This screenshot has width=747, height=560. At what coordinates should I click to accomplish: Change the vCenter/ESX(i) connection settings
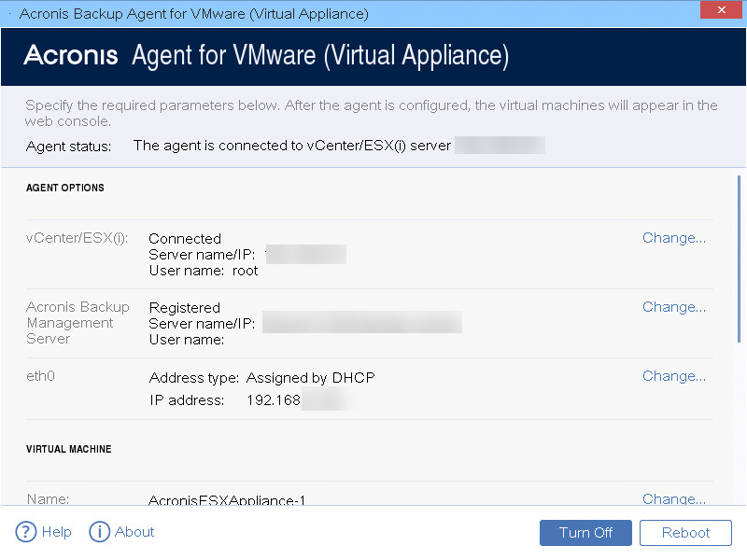click(x=673, y=238)
